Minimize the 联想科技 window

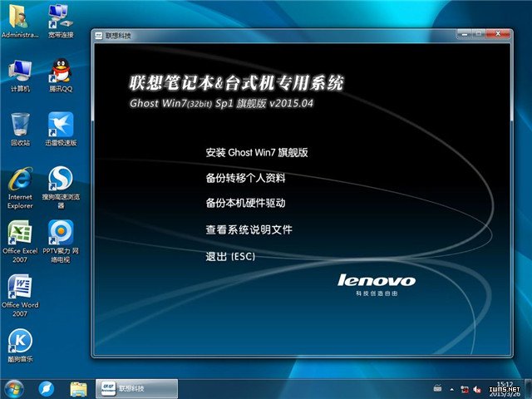pyautogui.click(x=465, y=33)
